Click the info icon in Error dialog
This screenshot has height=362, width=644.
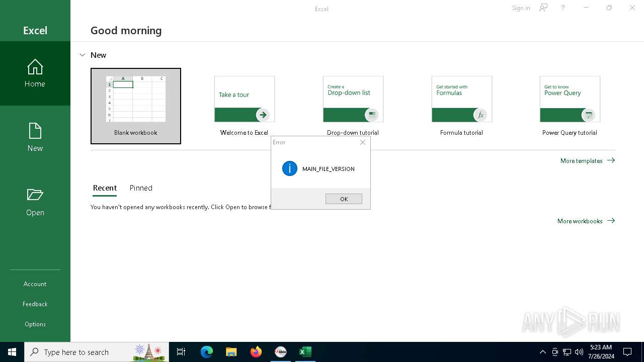click(290, 168)
